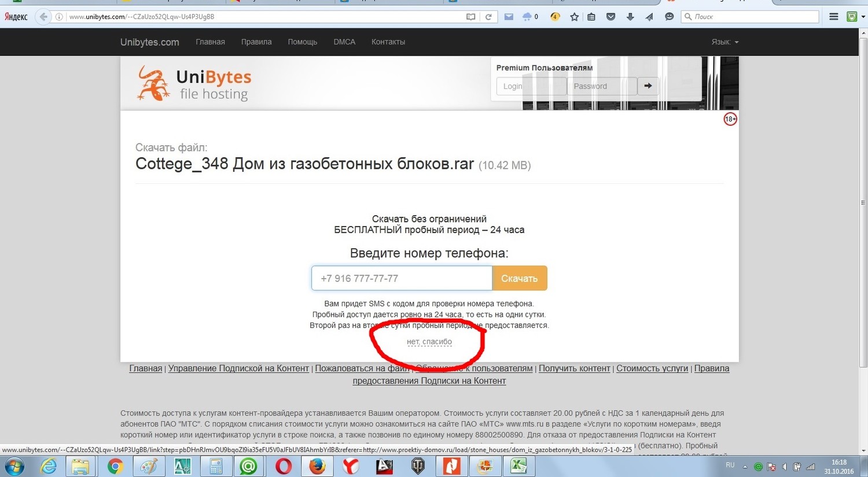Open Action Center flag tray icon
868x477 pixels.
coord(771,467)
